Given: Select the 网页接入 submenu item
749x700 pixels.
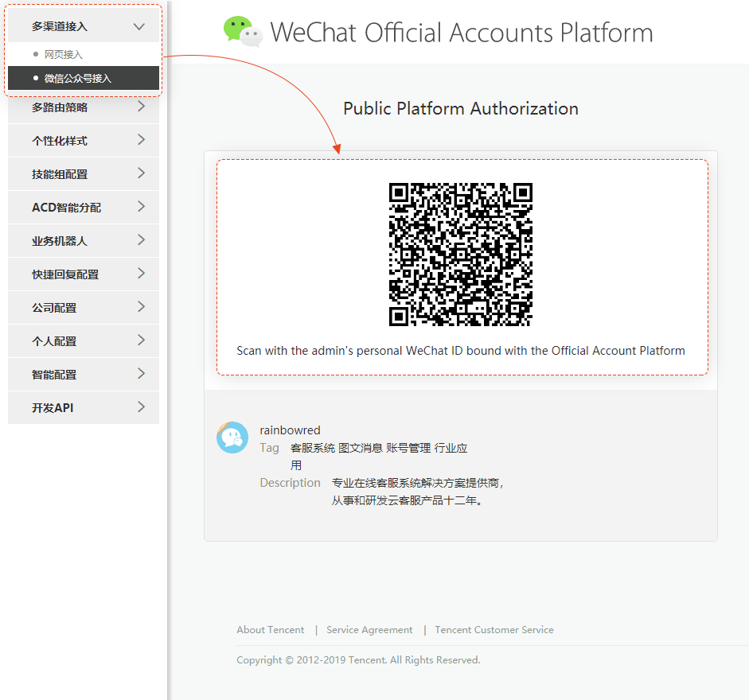Looking at the screenshot, I should coord(84,54).
